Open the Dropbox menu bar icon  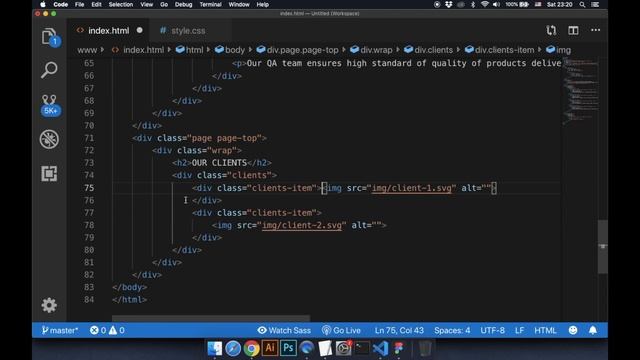[x=449, y=4]
